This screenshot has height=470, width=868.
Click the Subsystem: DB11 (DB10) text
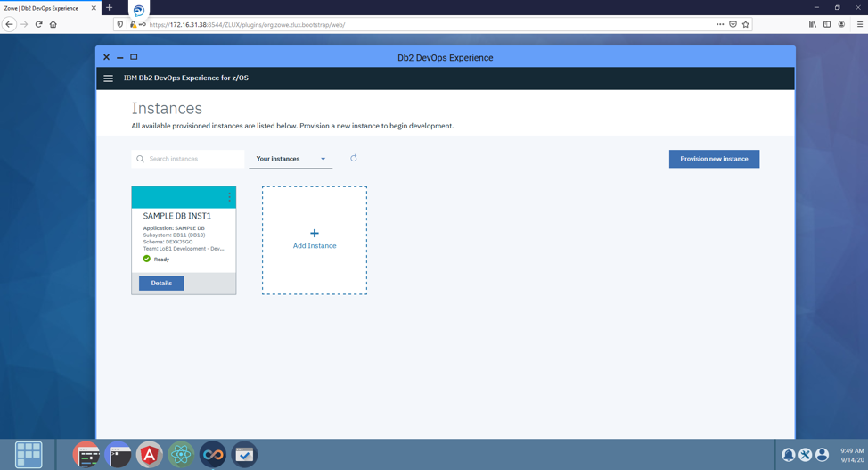pyautogui.click(x=174, y=235)
